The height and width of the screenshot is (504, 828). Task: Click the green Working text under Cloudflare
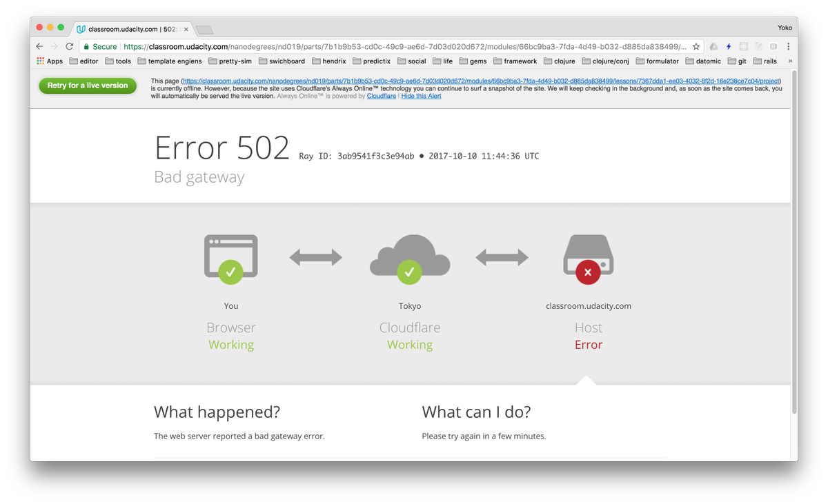click(x=410, y=345)
